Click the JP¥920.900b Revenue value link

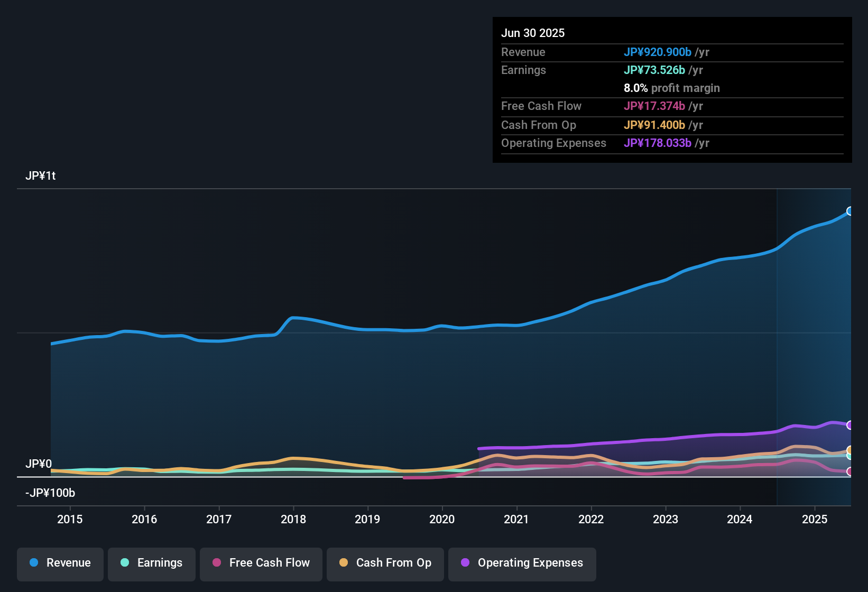click(x=658, y=52)
